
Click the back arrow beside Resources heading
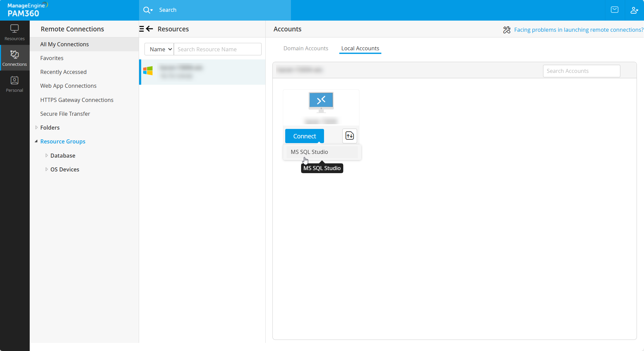point(150,29)
